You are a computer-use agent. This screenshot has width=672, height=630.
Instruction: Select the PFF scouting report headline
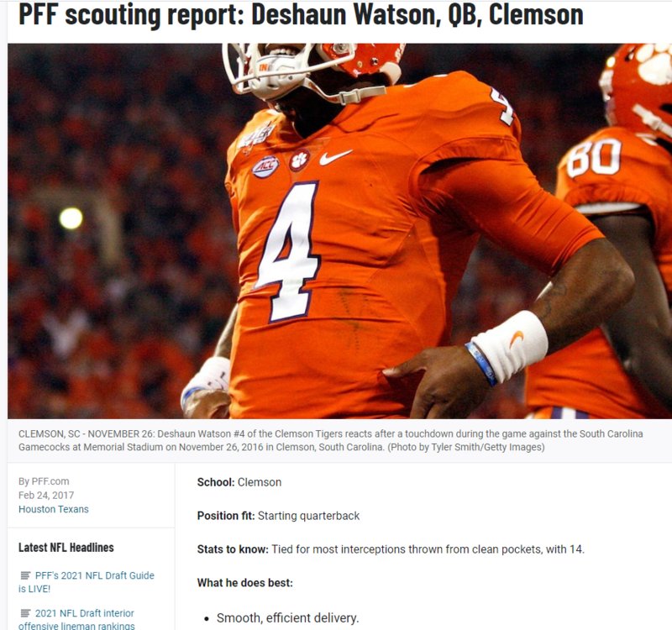301,15
